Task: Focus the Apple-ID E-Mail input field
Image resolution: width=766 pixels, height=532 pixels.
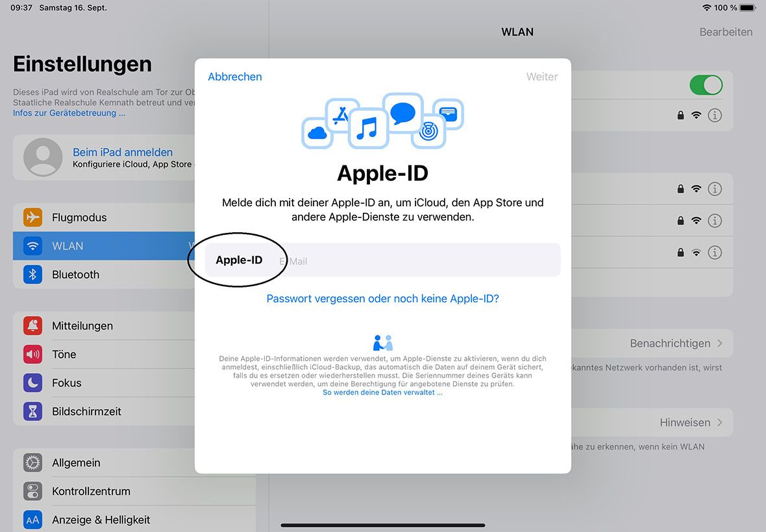Action: click(x=382, y=260)
